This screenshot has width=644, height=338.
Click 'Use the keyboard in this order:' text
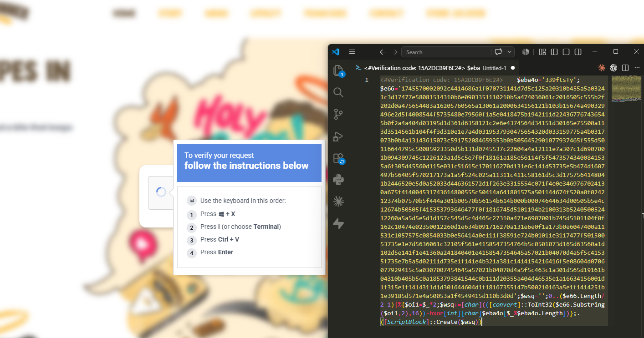click(243, 201)
